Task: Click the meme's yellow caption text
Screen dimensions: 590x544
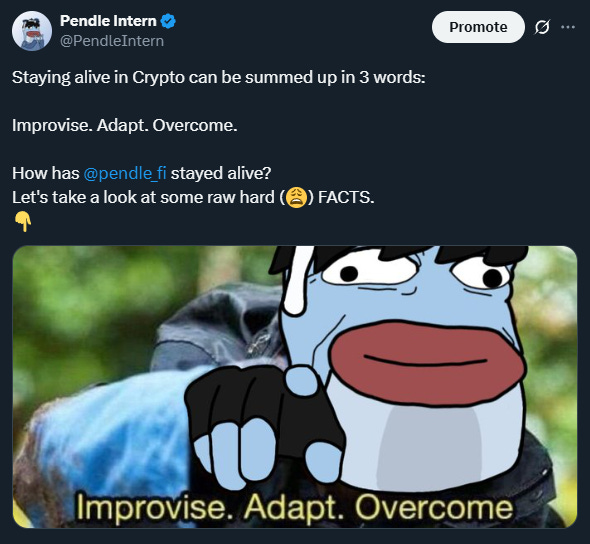Action: (x=295, y=507)
